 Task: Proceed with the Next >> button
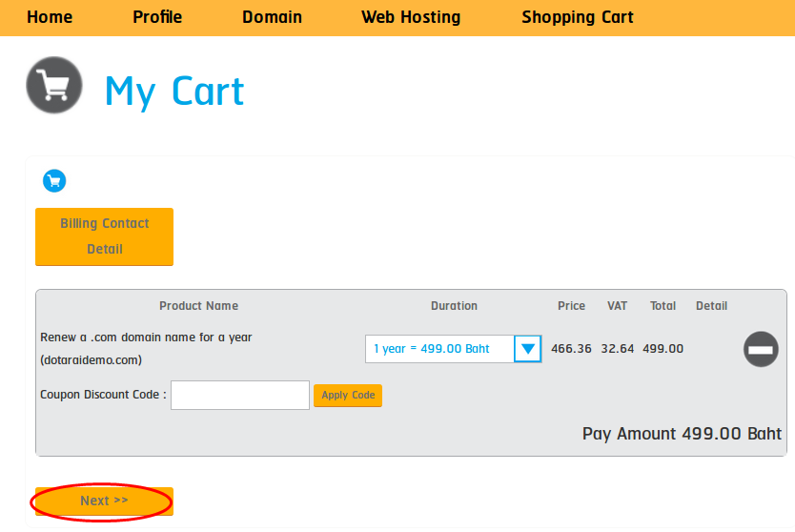tap(105, 501)
